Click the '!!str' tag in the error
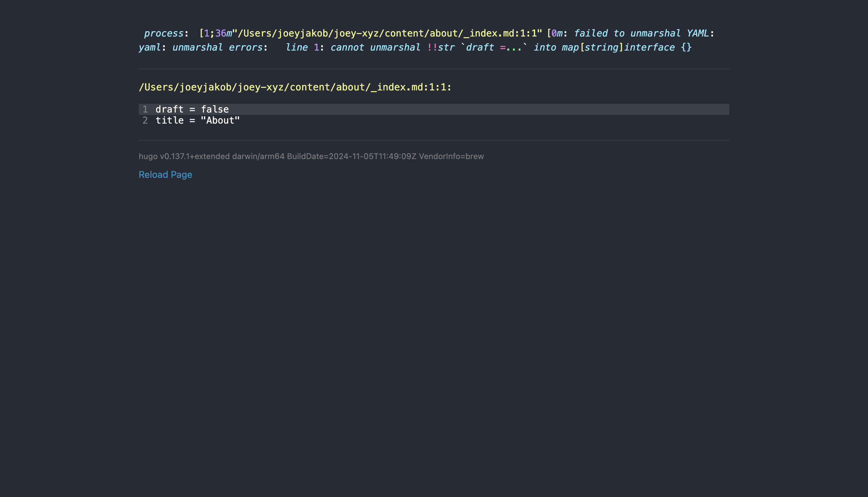The width and height of the screenshot is (868, 497). click(441, 48)
